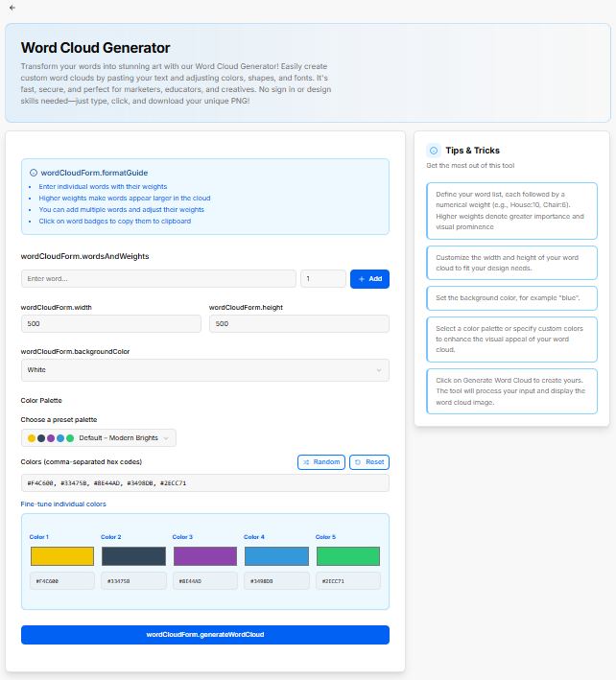The width and height of the screenshot is (616, 680).
Task: Click the chevron on the background color select
Action: [379, 370]
